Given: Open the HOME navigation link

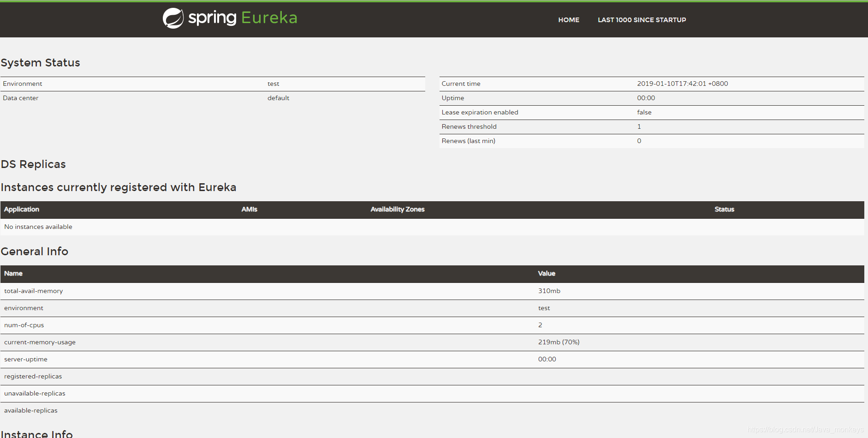Looking at the screenshot, I should tap(569, 20).
